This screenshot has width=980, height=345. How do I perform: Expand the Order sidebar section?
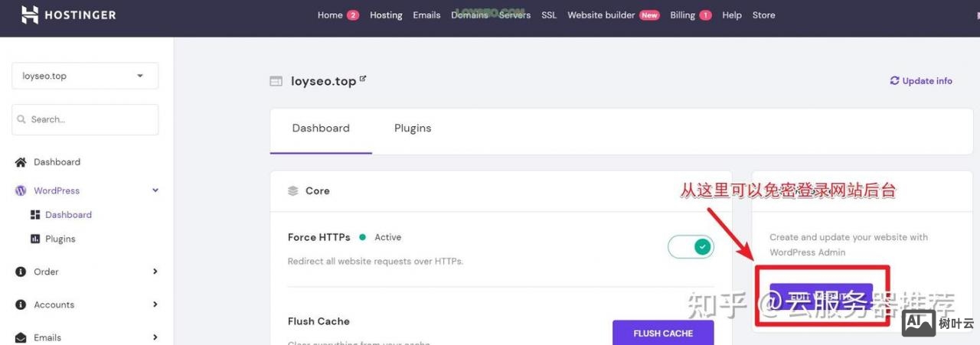pos(155,272)
